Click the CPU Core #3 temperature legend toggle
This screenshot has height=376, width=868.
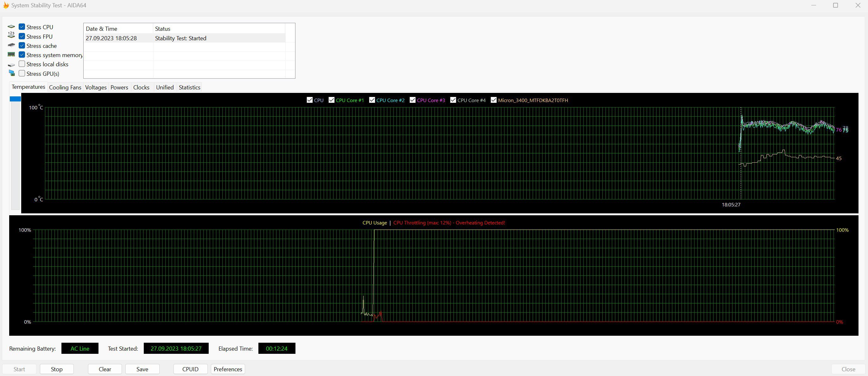(x=412, y=100)
